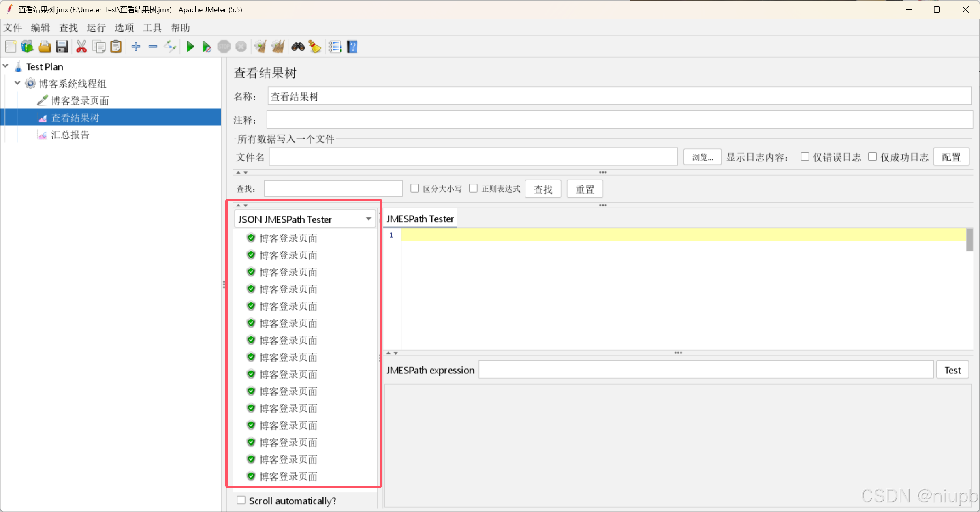Click the 浏览... browse button
980x512 pixels.
[702, 157]
